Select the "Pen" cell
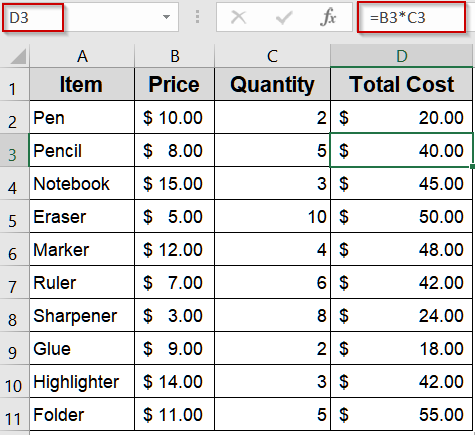This screenshot has height=435, width=475. pyautogui.click(x=82, y=117)
